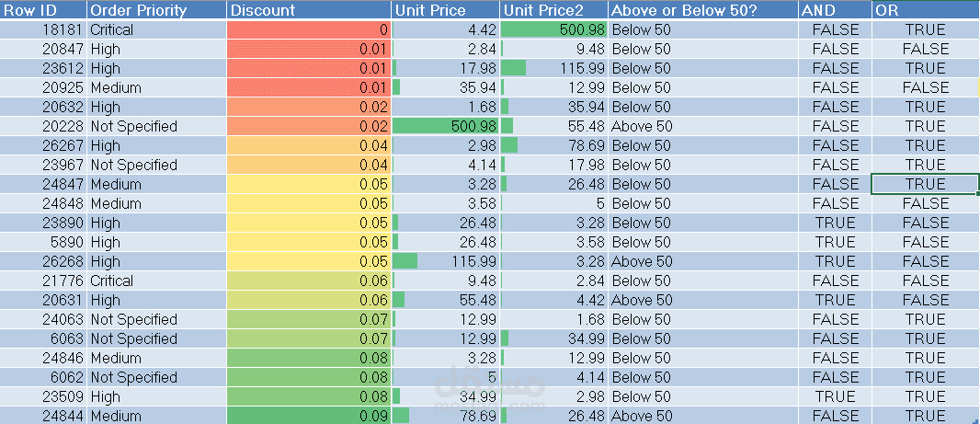The height and width of the screenshot is (424, 980).
Task: Click the 'Above or Below 50?' header
Action: click(x=703, y=10)
